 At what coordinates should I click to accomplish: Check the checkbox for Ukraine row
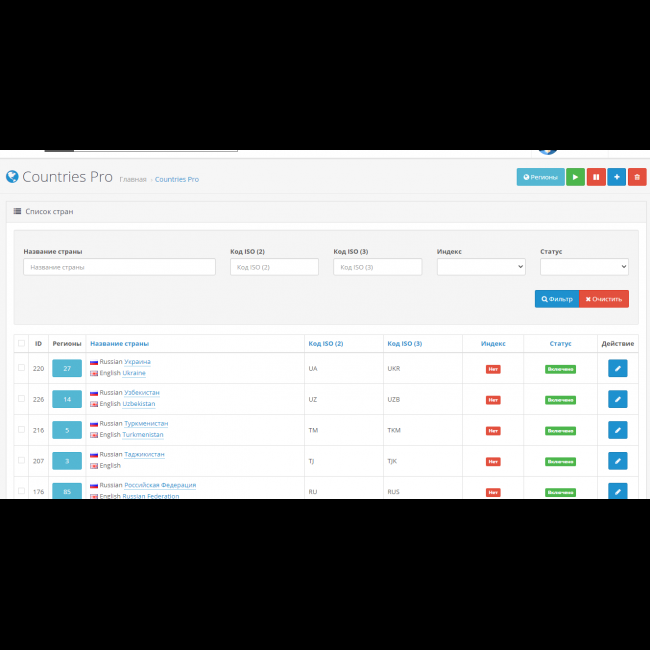[22, 368]
